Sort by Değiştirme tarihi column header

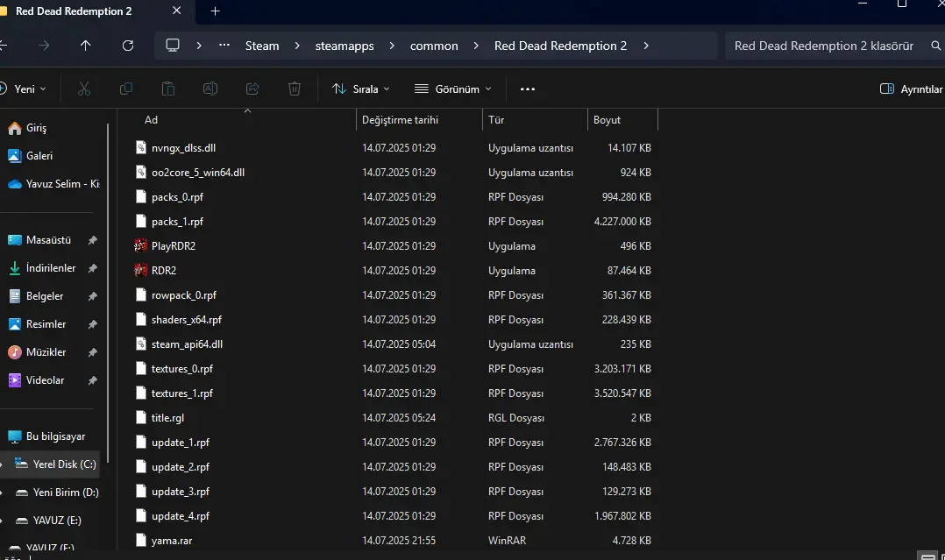pyautogui.click(x=400, y=120)
